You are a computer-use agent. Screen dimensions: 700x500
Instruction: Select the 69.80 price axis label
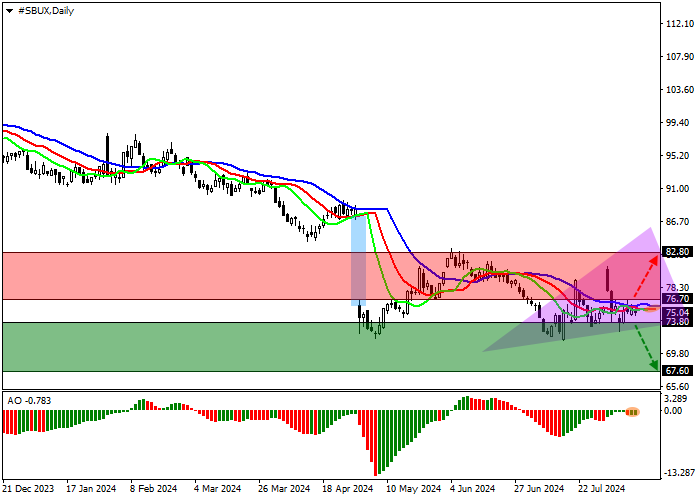click(x=680, y=354)
